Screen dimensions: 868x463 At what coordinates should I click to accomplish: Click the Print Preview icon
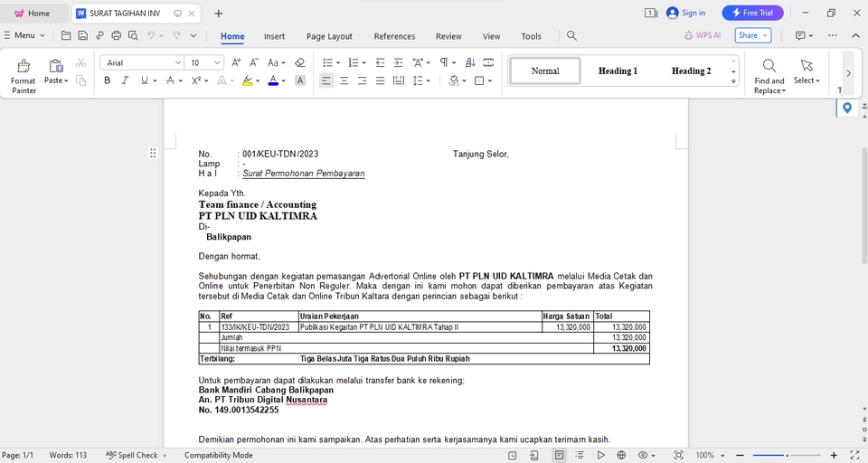coord(133,35)
